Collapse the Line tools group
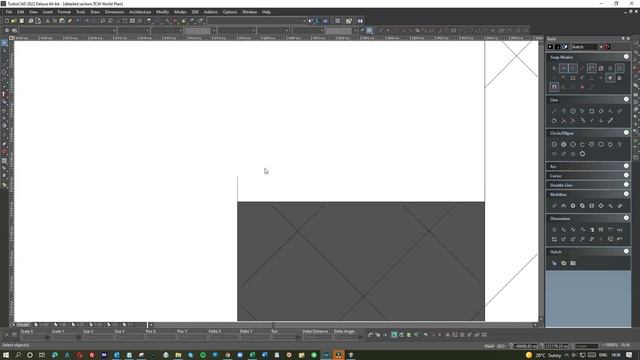The image size is (640, 360). coord(626,99)
